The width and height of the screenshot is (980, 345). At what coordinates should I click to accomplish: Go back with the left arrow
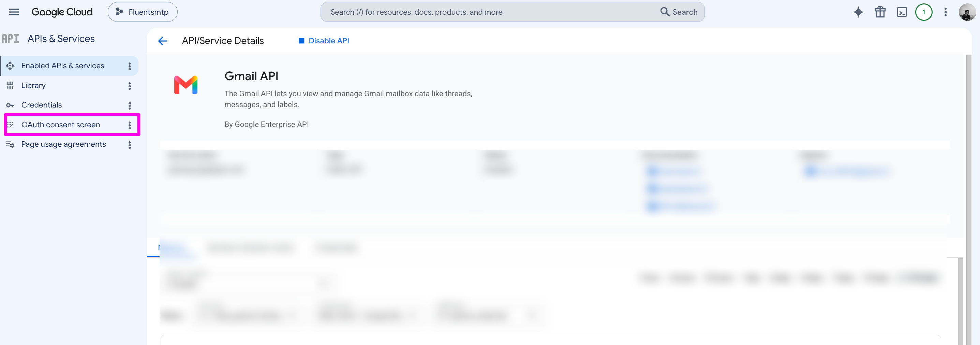(162, 41)
